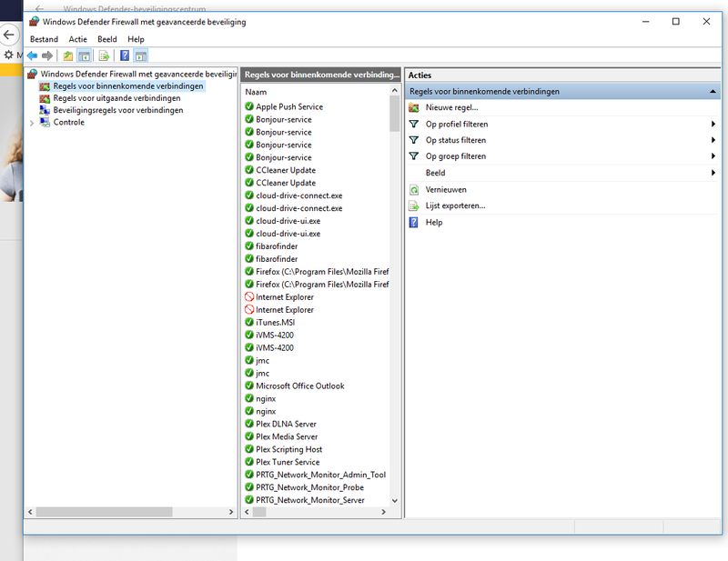The height and width of the screenshot is (561, 728).
Task: Click the Lijst exporteren icon in Acties
Action: coord(414,205)
